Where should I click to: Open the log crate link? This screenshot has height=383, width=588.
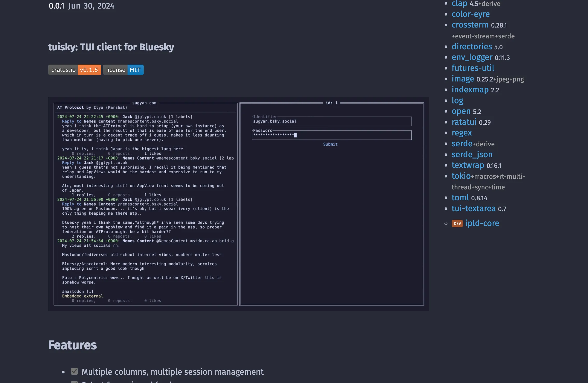(x=457, y=100)
